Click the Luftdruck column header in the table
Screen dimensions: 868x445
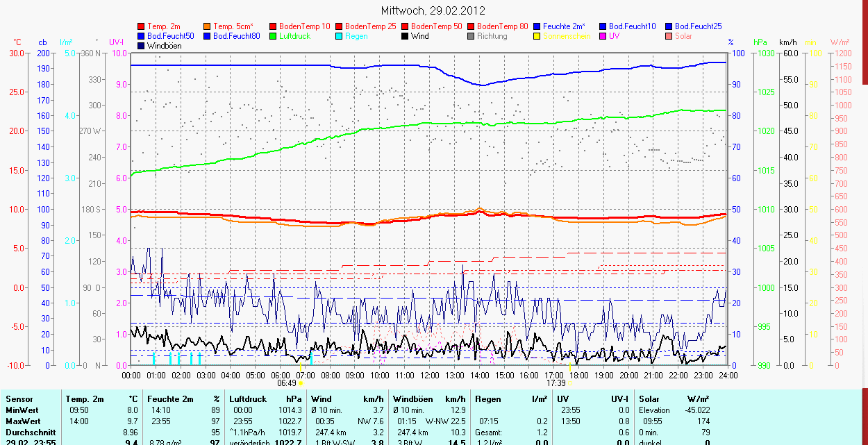click(247, 399)
